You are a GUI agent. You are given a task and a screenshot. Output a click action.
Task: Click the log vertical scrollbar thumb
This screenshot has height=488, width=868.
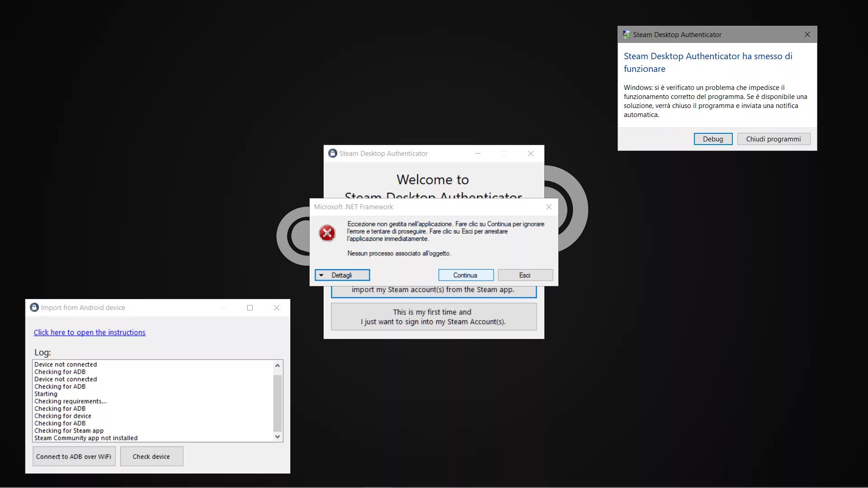(278, 403)
